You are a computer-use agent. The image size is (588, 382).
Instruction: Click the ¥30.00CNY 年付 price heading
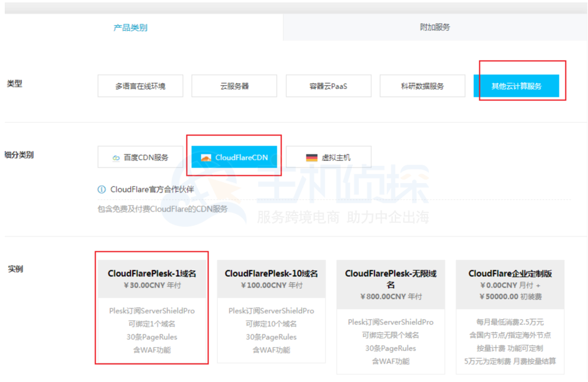152,286
